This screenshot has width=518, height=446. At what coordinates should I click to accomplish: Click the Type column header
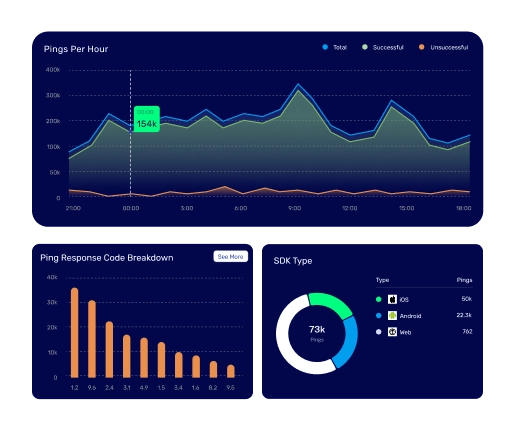click(382, 280)
